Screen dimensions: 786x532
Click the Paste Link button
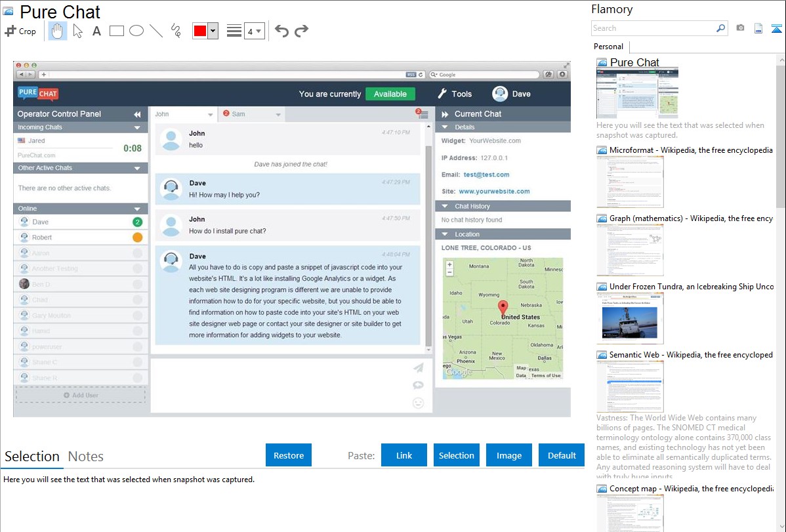pyautogui.click(x=404, y=455)
